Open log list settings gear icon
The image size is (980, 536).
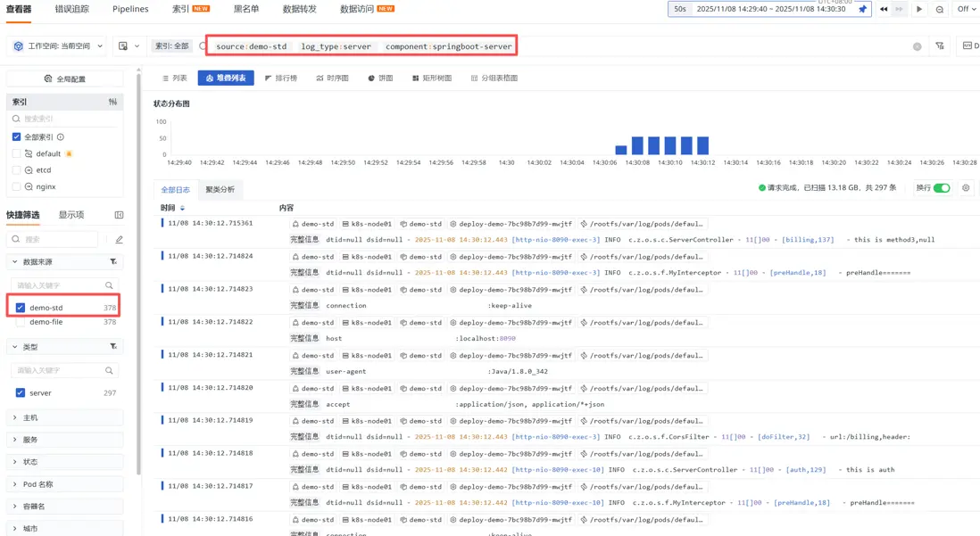point(966,188)
